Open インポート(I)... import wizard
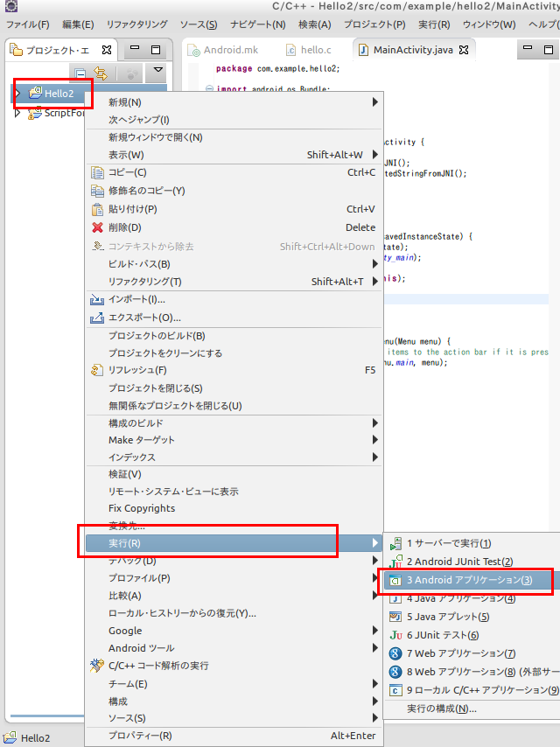560x747 pixels. pos(136,299)
